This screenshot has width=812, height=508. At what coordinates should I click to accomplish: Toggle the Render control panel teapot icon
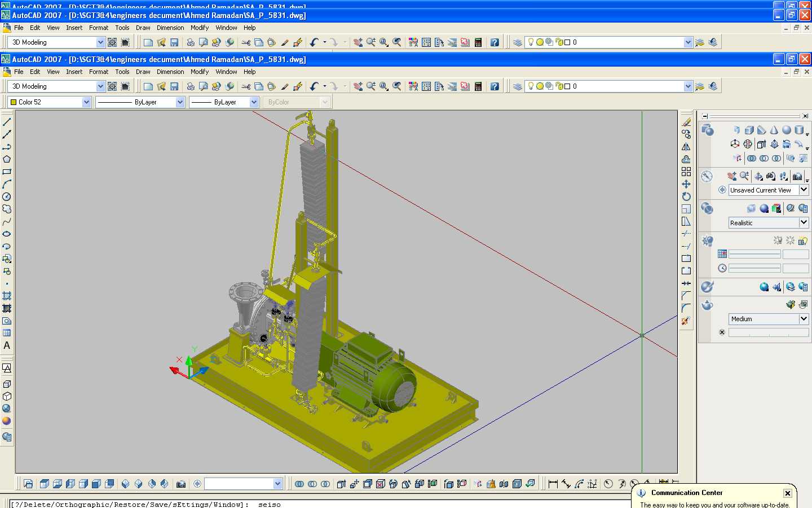point(707,305)
